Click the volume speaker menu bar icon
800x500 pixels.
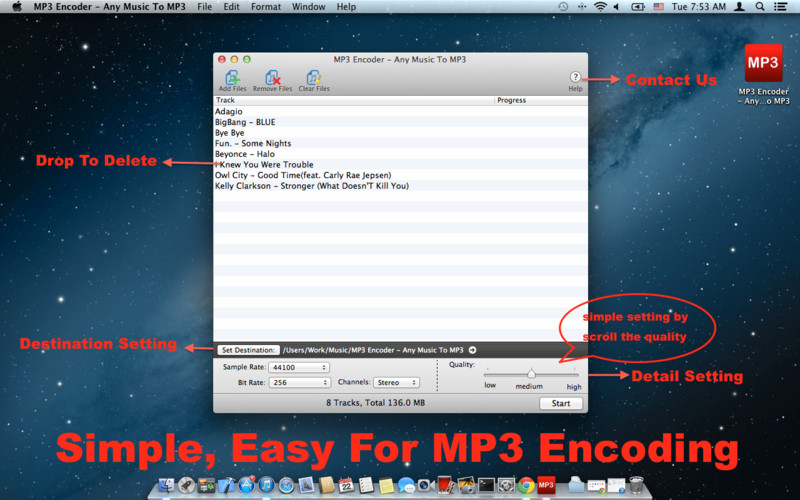(x=616, y=7)
